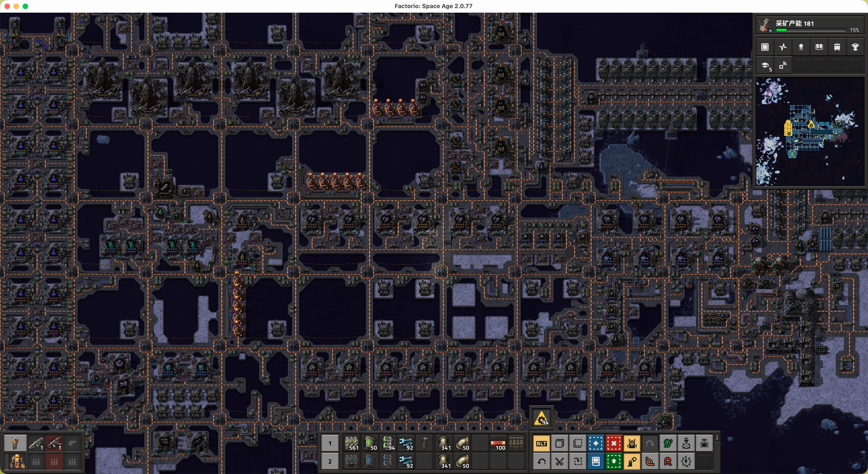
Task: Select the orange copper wire shortcut
Action: 650,462
